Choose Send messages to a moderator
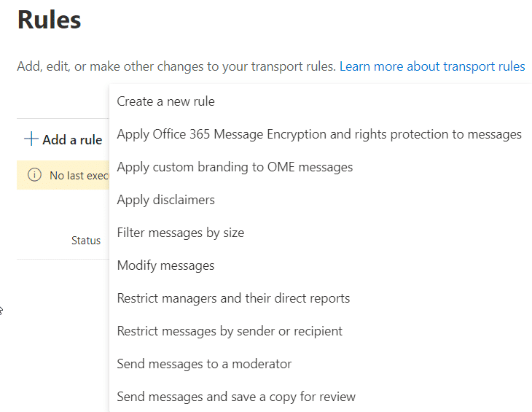Screen dimensions: 532x412 [204, 364]
